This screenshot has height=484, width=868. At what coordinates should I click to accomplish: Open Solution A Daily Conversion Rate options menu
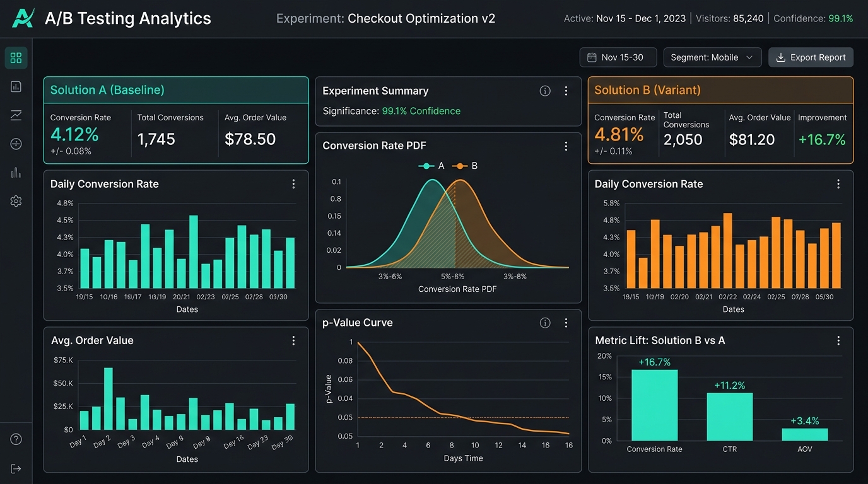click(x=293, y=184)
